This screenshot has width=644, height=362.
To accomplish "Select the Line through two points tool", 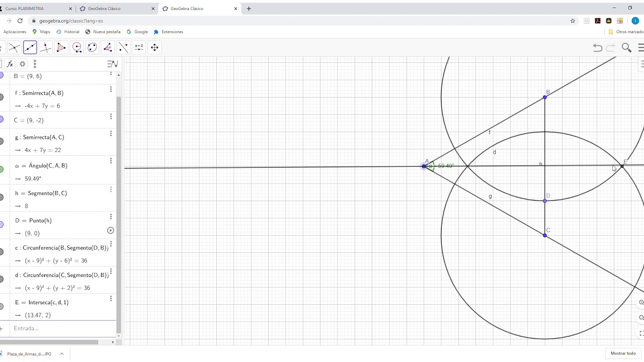I will click(30, 47).
